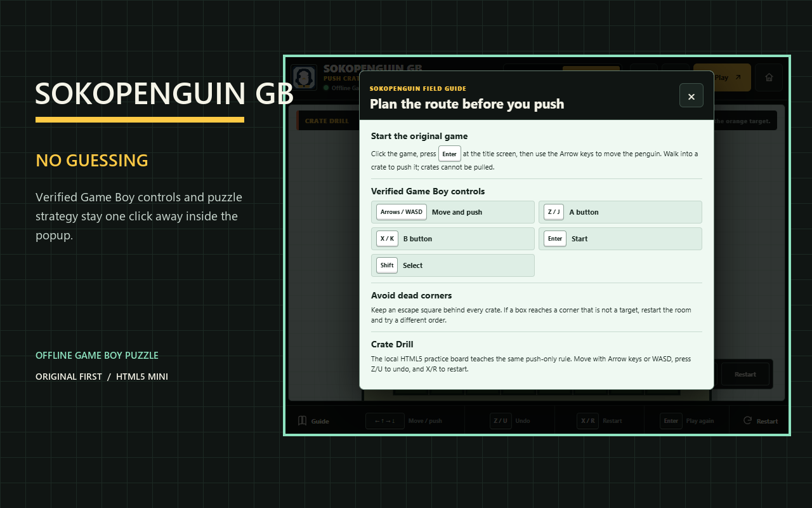Click the penguin logo icon

[304, 77]
